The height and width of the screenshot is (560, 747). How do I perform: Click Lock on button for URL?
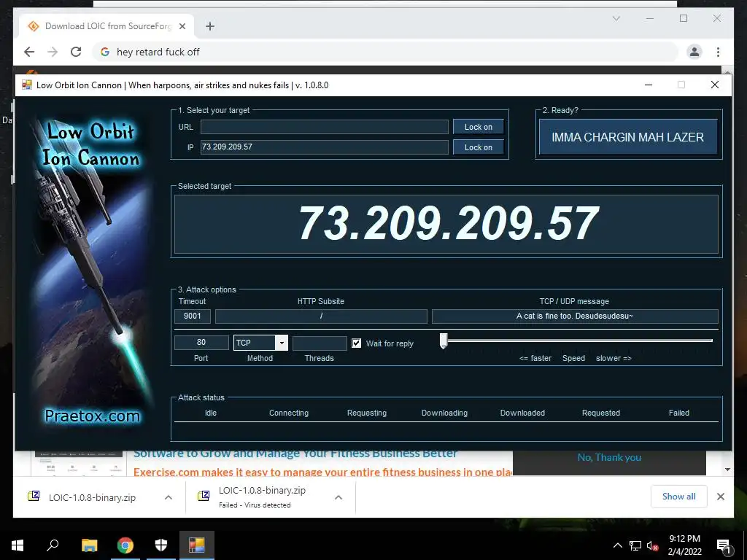479,127
